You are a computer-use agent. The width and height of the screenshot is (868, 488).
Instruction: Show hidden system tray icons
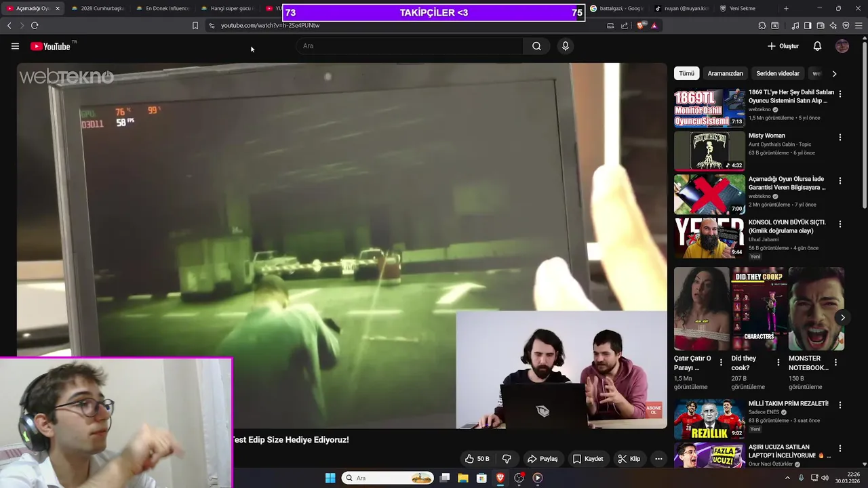[x=787, y=478]
